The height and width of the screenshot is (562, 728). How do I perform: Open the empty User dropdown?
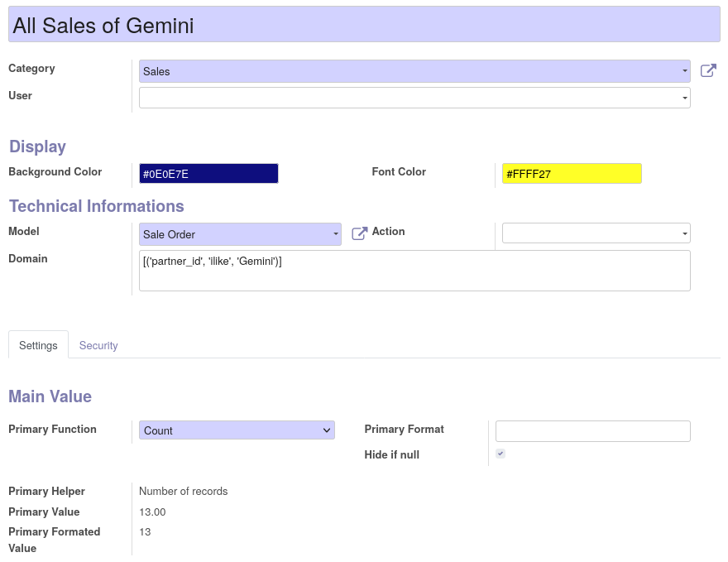[414, 98]
